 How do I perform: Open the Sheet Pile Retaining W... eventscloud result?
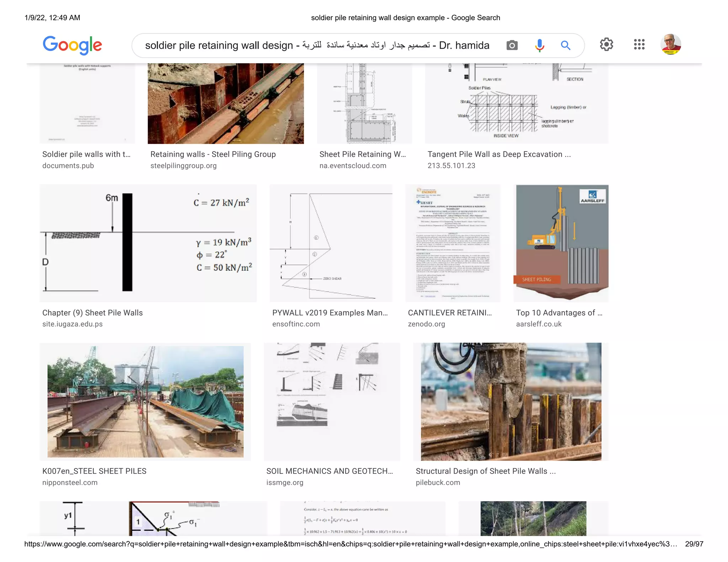(362, 154)
